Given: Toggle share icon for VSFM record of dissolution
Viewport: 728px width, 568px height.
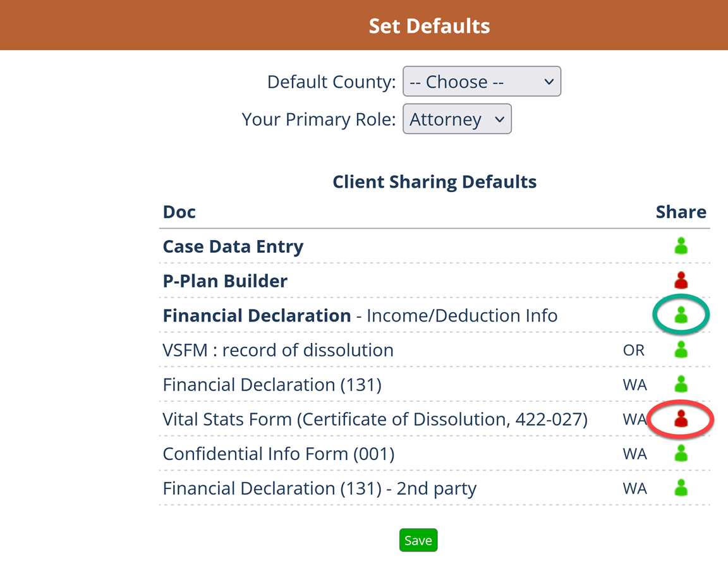Looking at the screenshot, I should [x=681, y=350].
